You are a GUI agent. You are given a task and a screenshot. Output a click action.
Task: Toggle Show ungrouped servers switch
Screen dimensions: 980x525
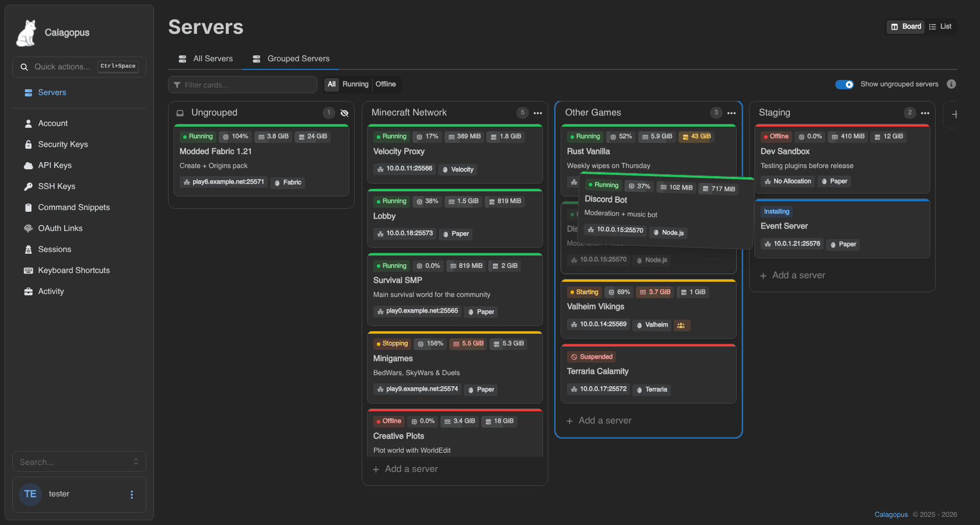point(844,85)
